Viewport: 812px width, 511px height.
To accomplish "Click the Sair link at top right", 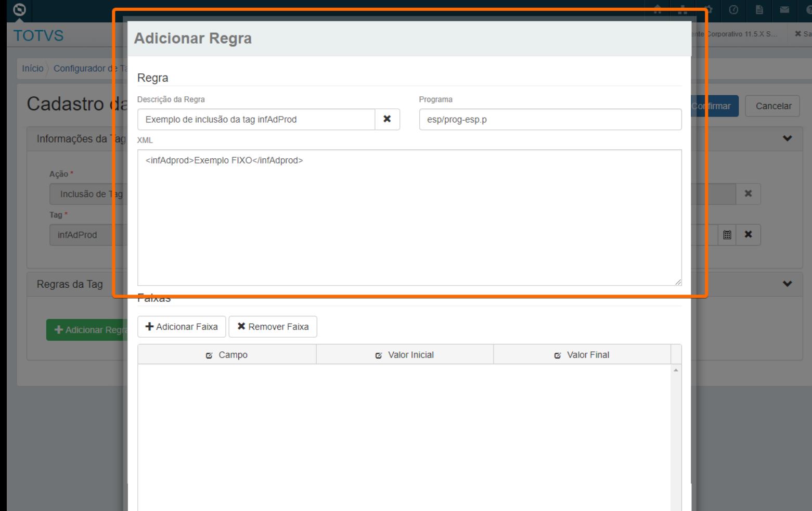I will tap(803, 34).
